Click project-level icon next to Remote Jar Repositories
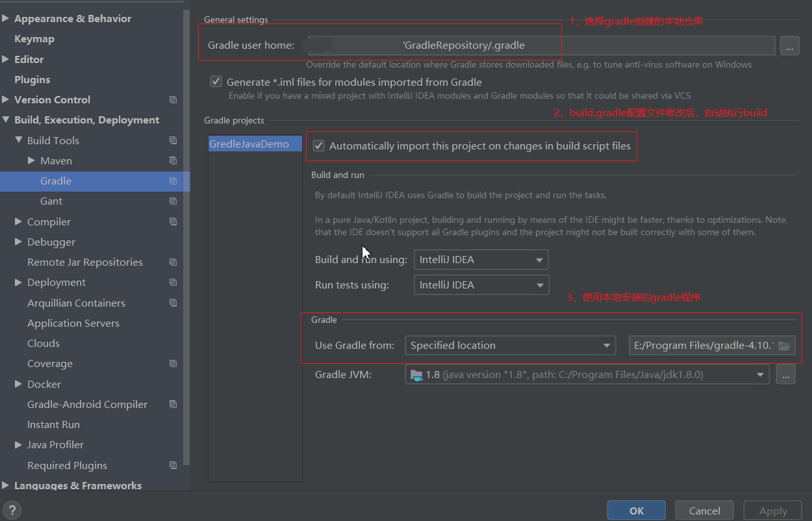This screenshot has height=521, width=812. coord(173,262)
